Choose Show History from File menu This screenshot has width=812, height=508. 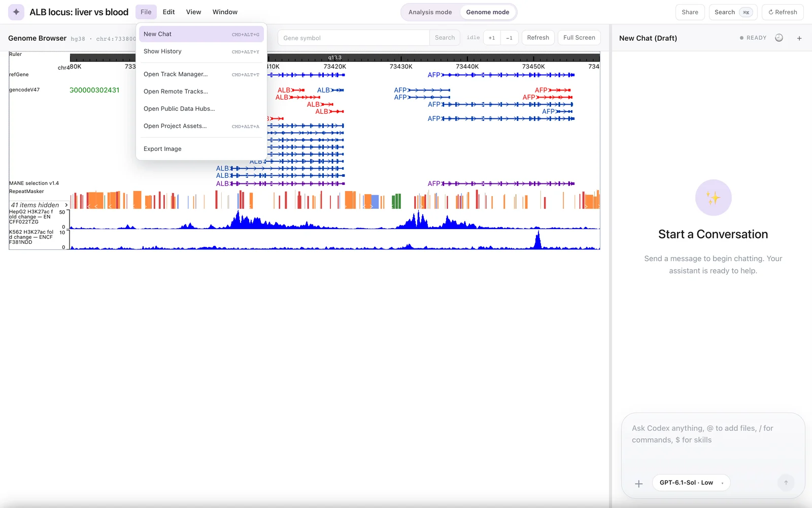pos(201,51)
